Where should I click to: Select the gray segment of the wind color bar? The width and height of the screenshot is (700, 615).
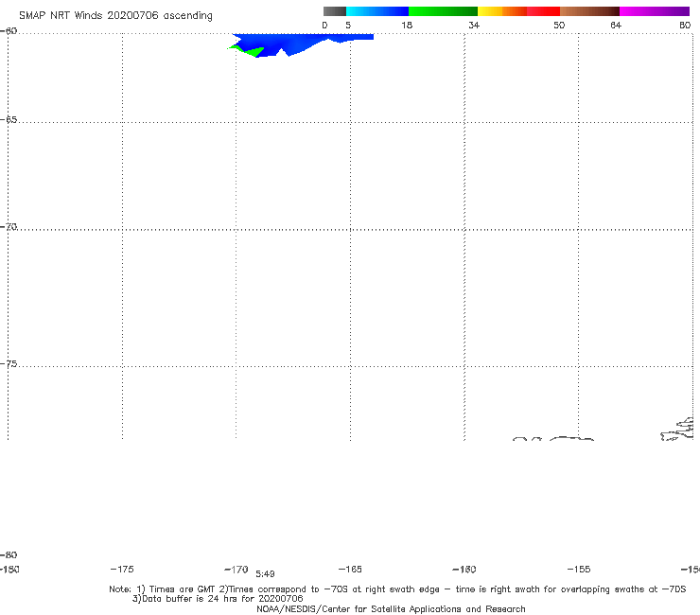[x=335, y=11]
